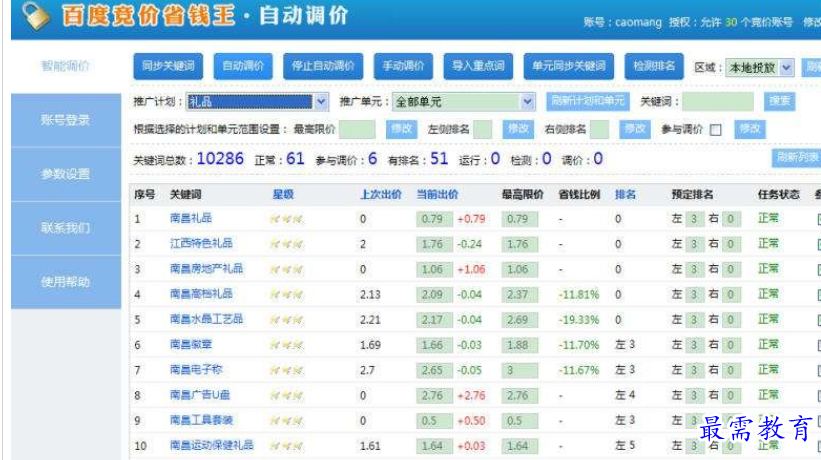Open 参数设置 in sidebar

point(65,174)
